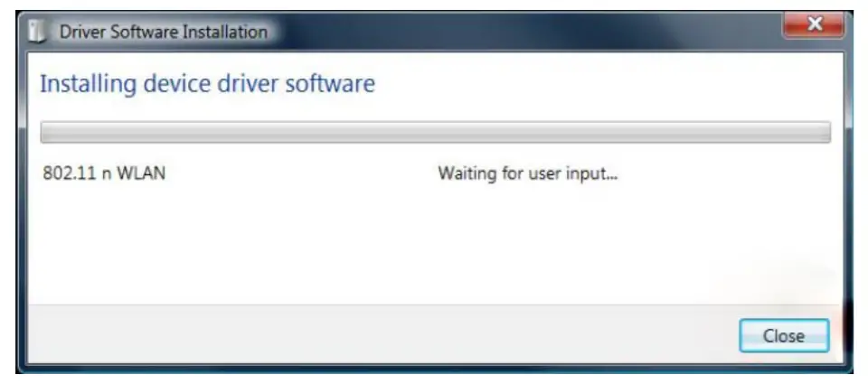Image resolution: width=868 pixels, height=384 pixels.
Task: Click the word Installing in the heading
Action: [x=88, y=85]
